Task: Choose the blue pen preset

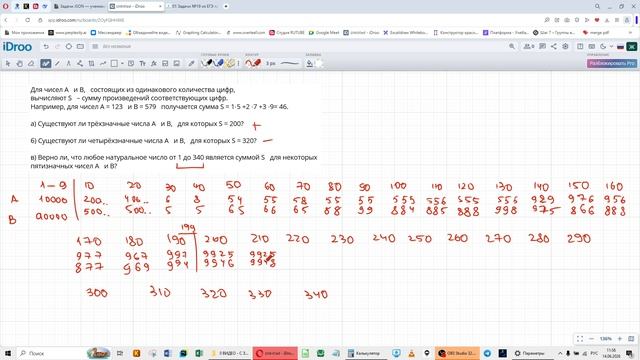Action: click(218, 63)
